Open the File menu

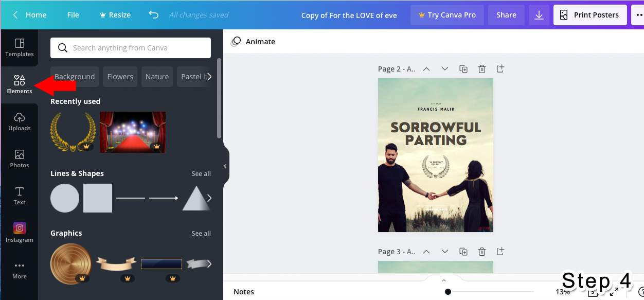73,14
